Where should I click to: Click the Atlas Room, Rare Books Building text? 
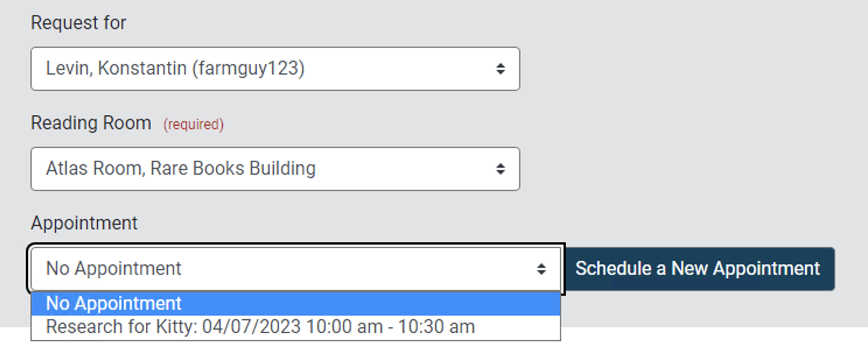pos(180,169)
